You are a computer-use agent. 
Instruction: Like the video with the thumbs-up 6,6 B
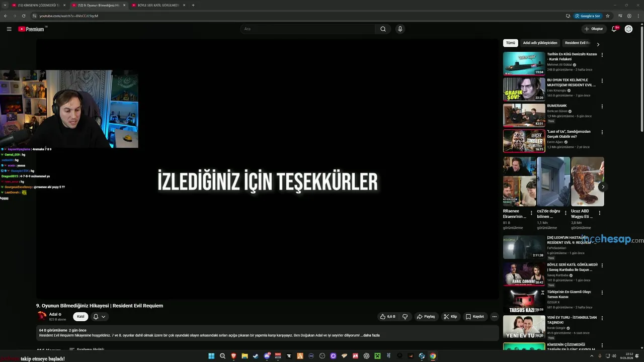click(x=387, y=317)
